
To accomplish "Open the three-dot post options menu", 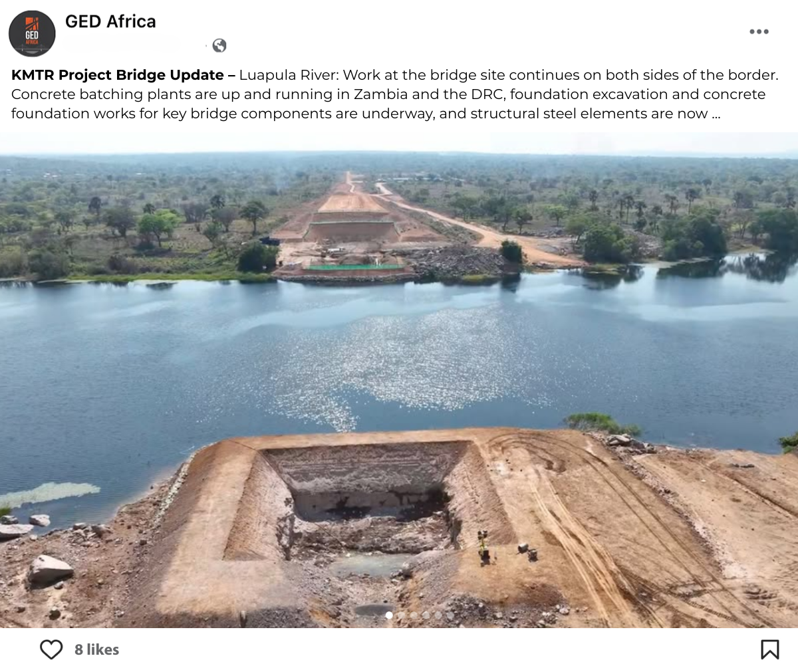I will click(x=759, y=31).
